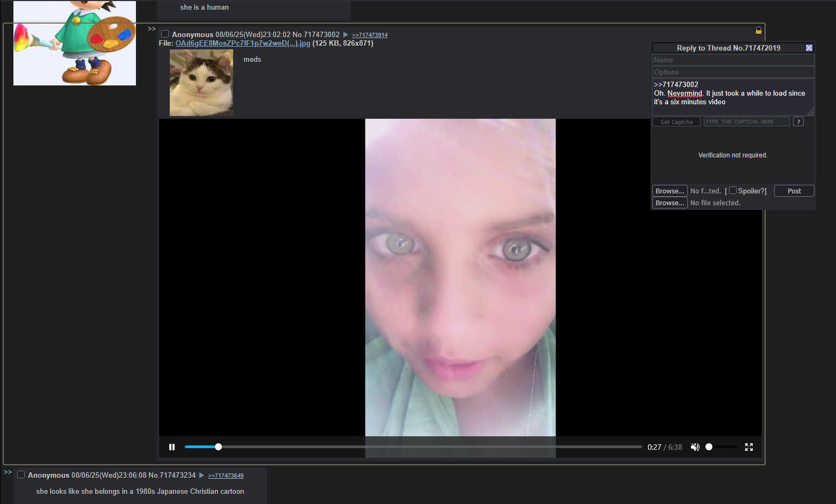Click the 'No file selected.' label
The image size is (836, 504).
click(x=715, y=203)
